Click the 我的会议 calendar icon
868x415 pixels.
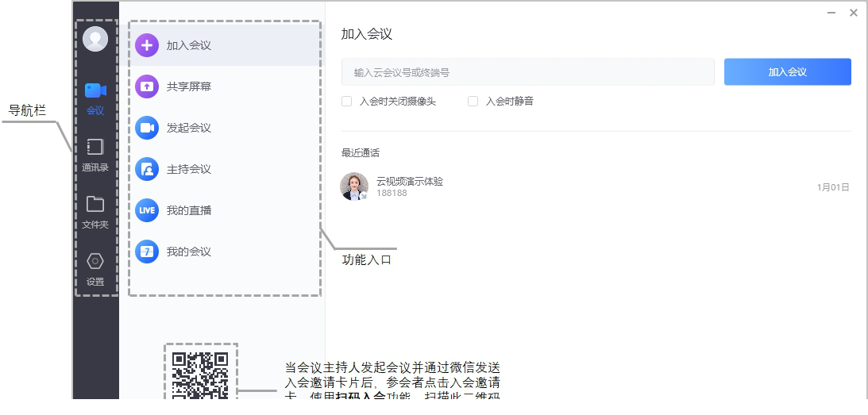click(147, 252)
